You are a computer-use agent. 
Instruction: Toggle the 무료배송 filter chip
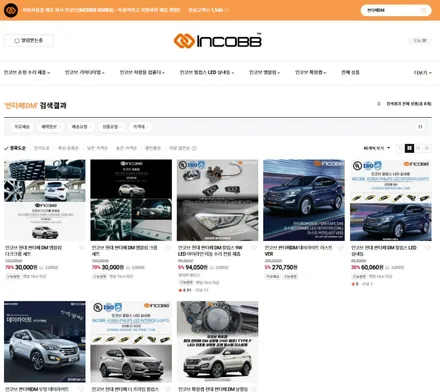pyautogui.click(x=22, y=127)
